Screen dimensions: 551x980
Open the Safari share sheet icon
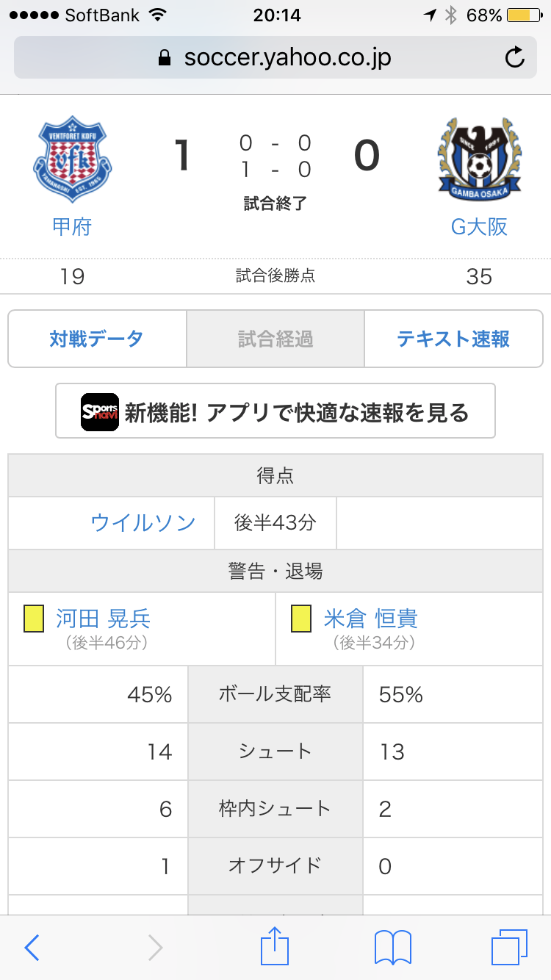coord(275,946)
